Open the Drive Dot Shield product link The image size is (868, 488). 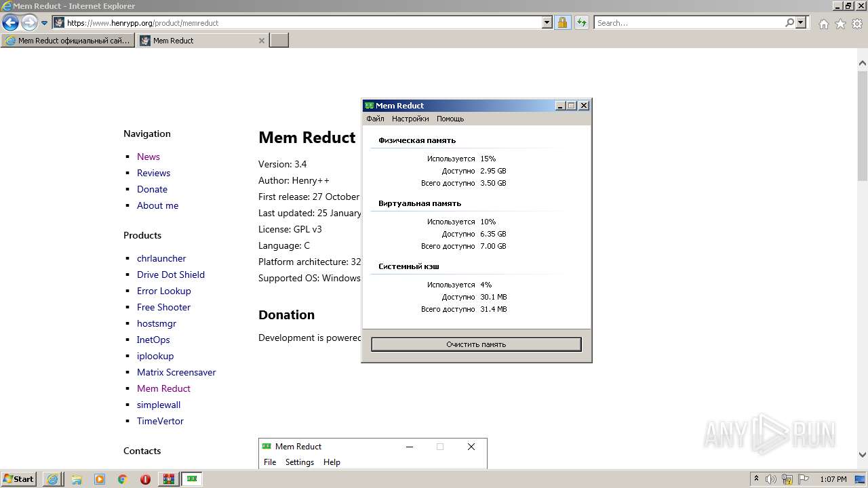coord(171,274)
